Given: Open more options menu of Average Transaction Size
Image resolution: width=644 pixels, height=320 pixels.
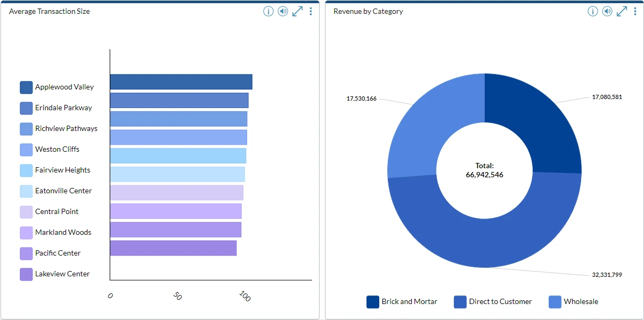Looking at the screenshot, I should point(311,11).
